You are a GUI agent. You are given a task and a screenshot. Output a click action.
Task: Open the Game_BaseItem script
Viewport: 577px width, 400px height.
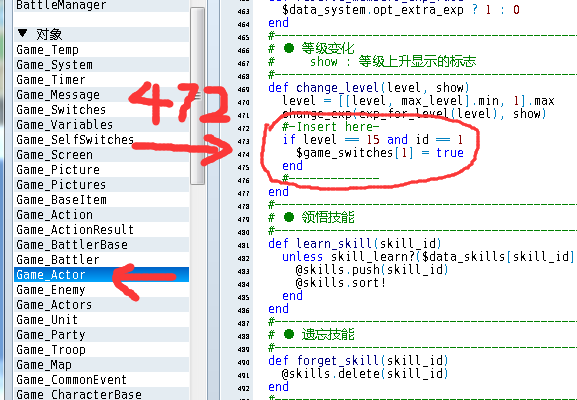click(x=101, y=200)
